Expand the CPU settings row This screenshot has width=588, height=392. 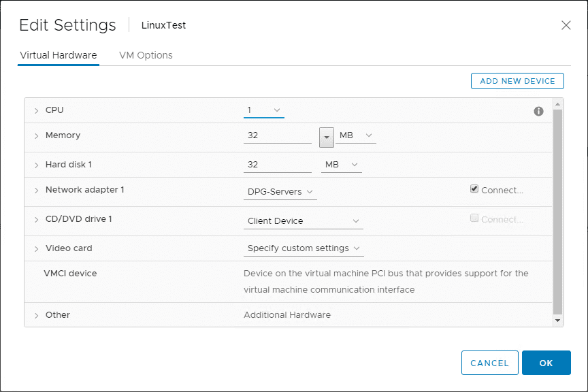pos(36,111)
